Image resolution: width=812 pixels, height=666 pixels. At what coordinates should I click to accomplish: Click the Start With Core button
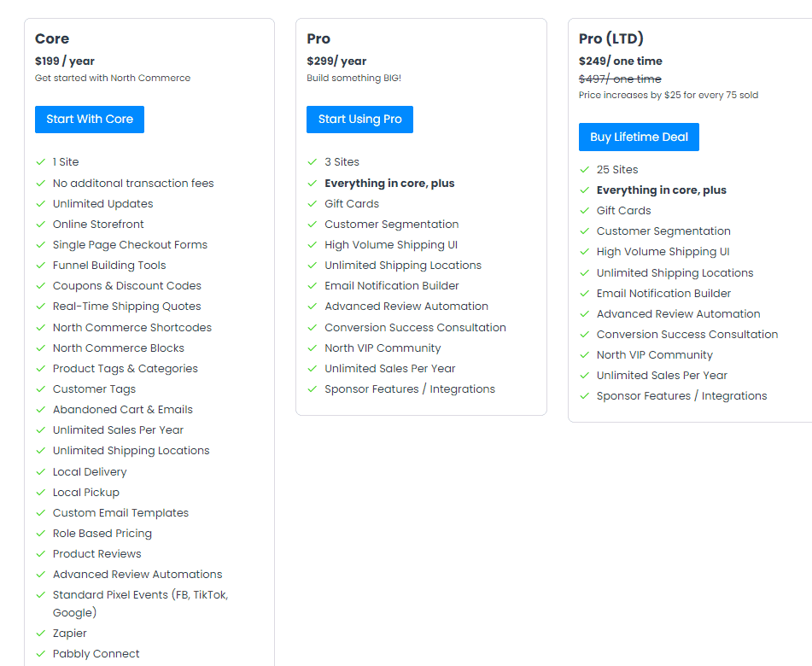click(89, 119)
